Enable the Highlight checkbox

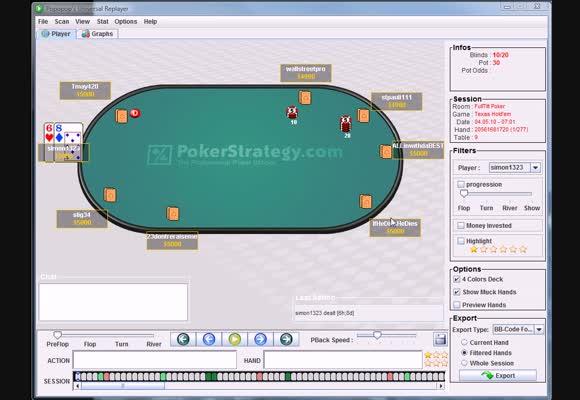pos(461,241)
